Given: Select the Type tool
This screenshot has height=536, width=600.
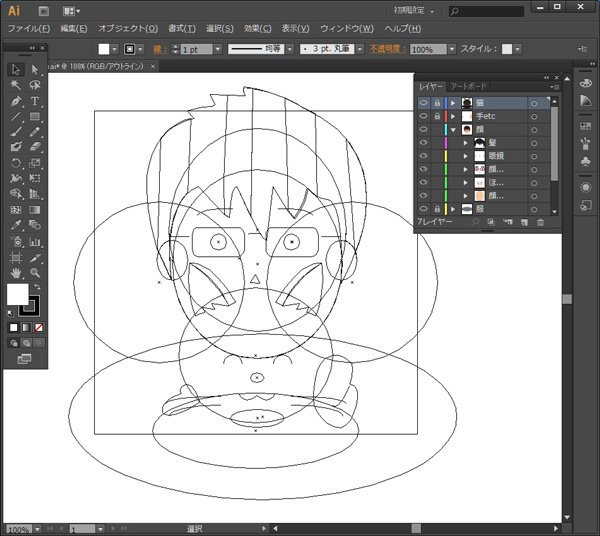Looking at the screenshot, I should click(x=35, y=101).
